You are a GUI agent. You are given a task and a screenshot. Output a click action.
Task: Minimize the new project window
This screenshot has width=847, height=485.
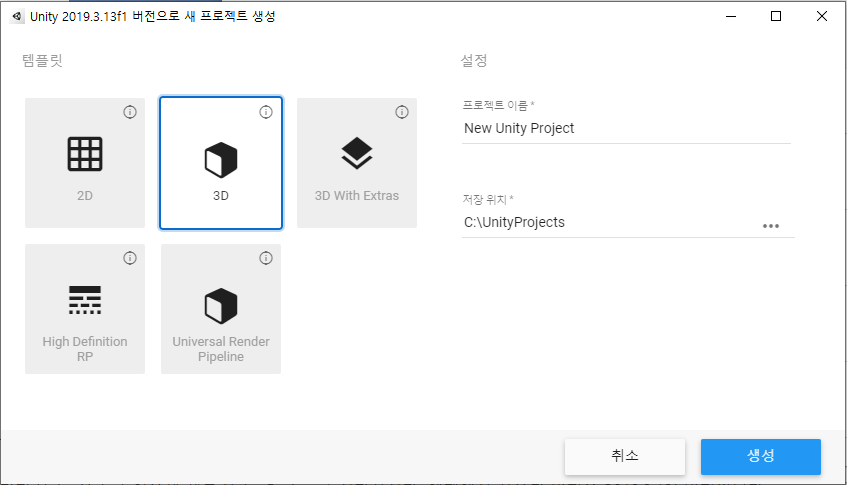coord(731,16)
